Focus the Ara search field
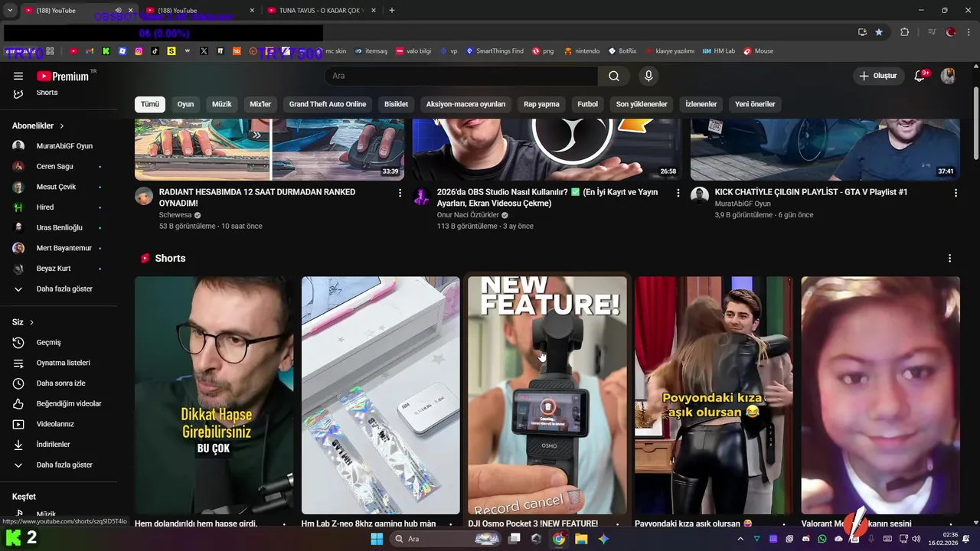Image resolution: width=980 pixels, height=551 pixels. [461, 76]
